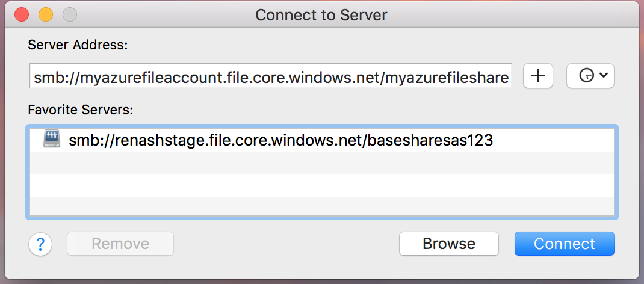
Task: Click the last empty row in Favorite Servers list
Action: point(321,206)
